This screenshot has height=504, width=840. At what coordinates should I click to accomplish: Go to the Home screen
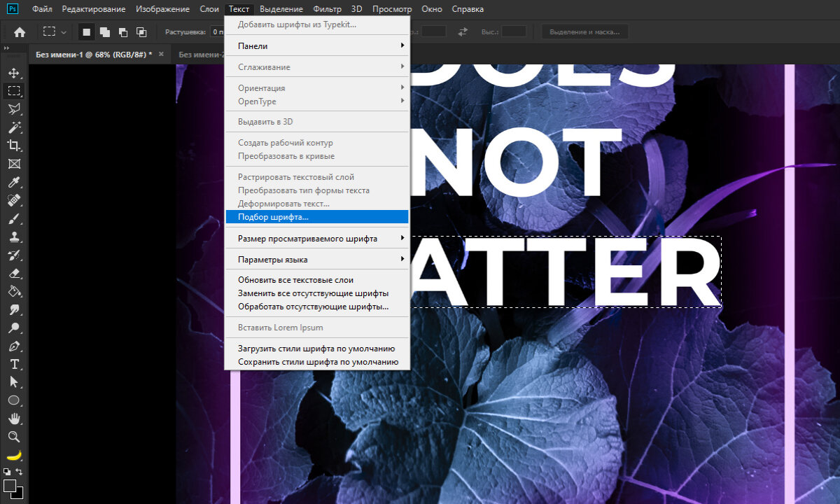coord(20,31)
